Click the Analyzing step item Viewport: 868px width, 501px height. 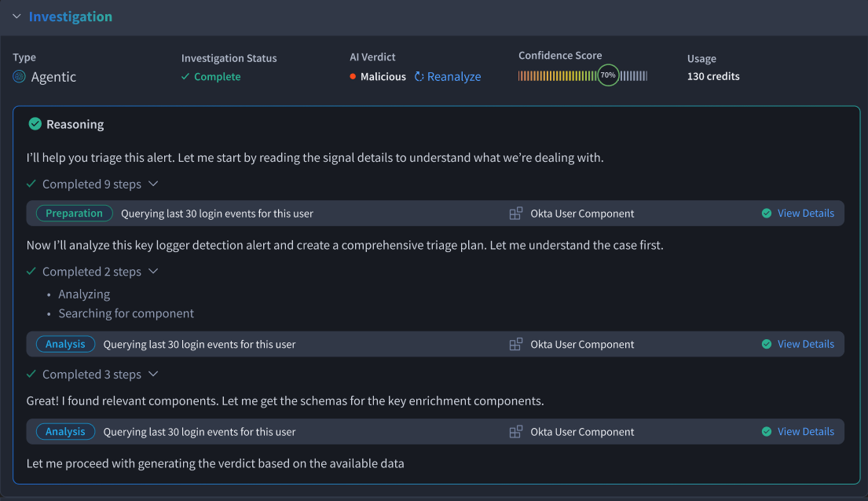84,294
